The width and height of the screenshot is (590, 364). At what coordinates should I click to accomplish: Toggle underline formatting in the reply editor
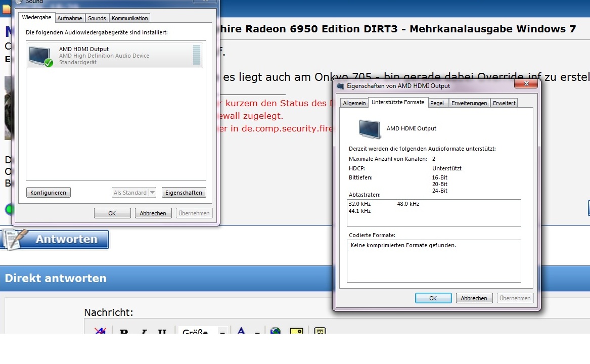point(162,331)
